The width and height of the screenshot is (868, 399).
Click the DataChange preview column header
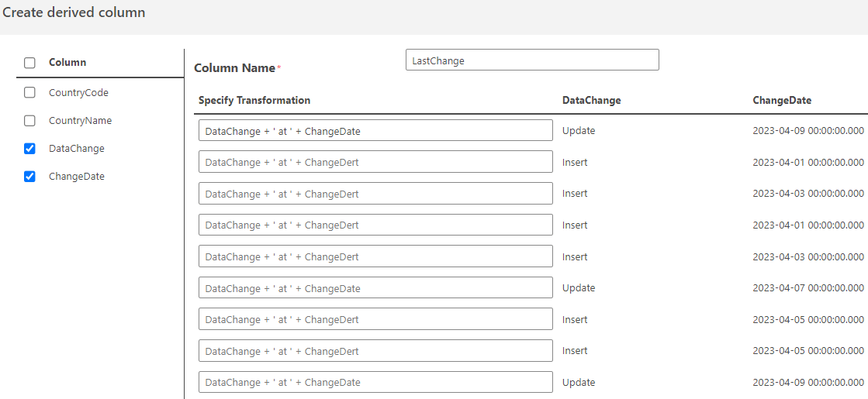click(x=591, y=101)
